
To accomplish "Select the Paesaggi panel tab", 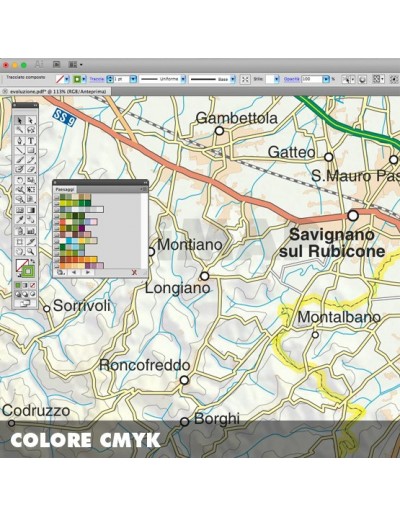I will 65,190.
